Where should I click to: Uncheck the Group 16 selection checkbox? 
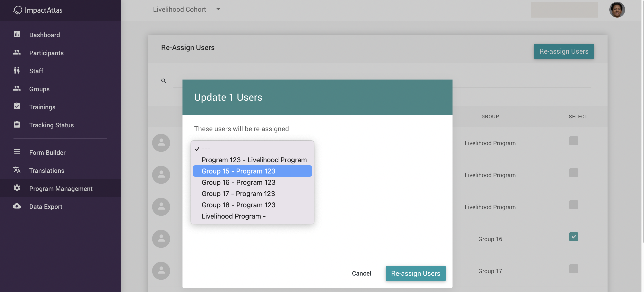pos(574,237)
